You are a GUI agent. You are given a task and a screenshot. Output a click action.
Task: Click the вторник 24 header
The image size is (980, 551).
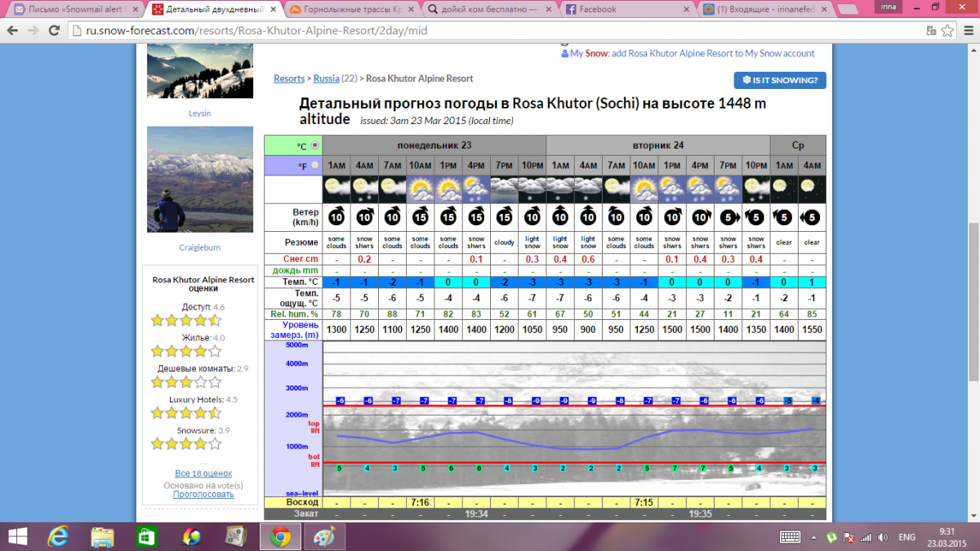click(658, 145)
